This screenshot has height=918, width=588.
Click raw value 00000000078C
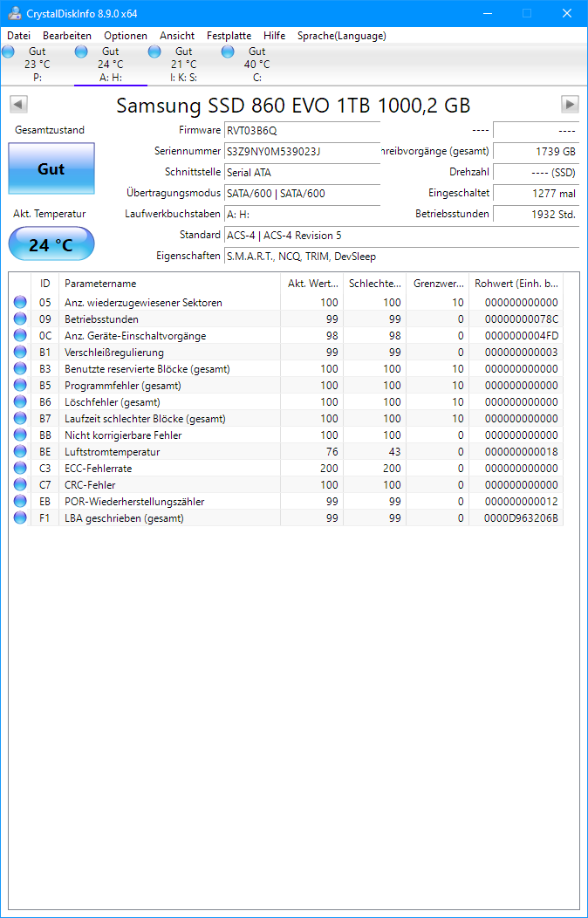[522, 319]
